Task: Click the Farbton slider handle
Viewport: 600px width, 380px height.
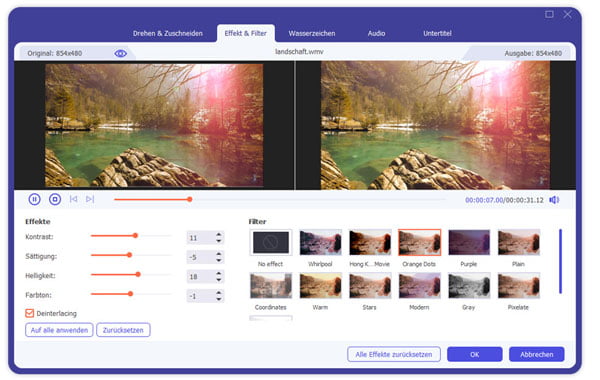Action: coord(130,294)
